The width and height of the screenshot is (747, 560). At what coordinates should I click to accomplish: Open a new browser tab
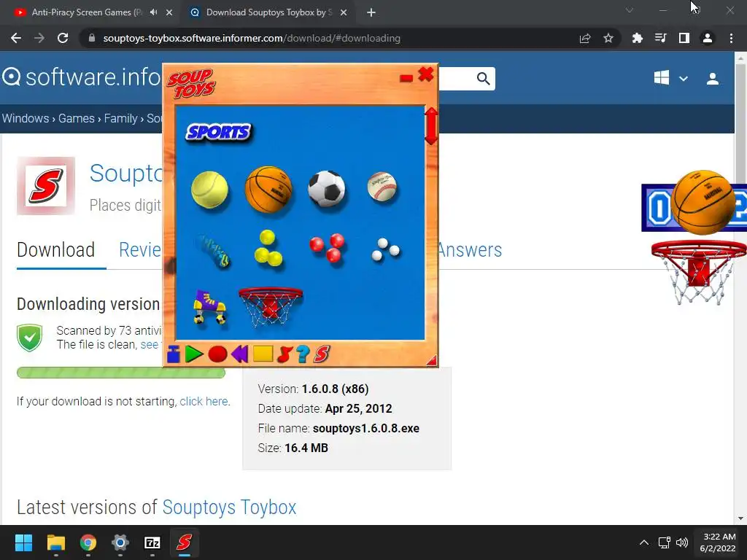pos(371,13)
